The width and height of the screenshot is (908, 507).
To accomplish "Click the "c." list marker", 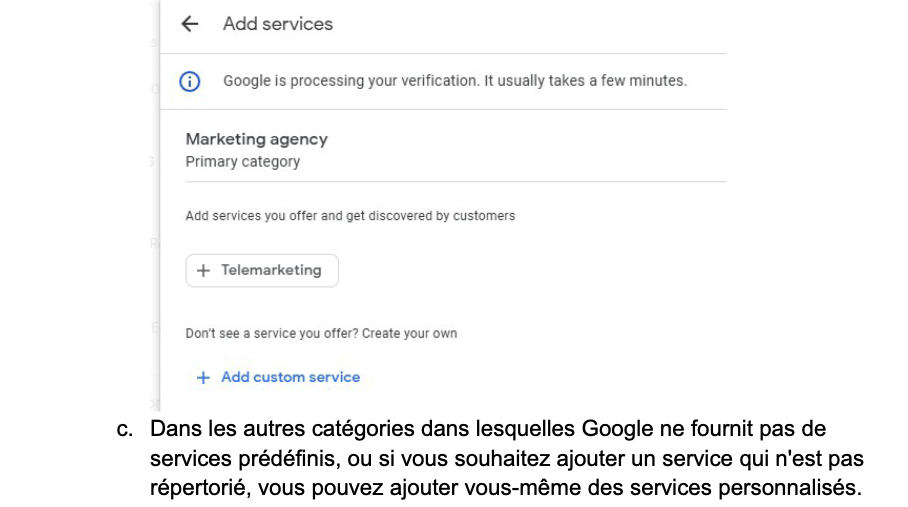I will [x=125, y=430].
